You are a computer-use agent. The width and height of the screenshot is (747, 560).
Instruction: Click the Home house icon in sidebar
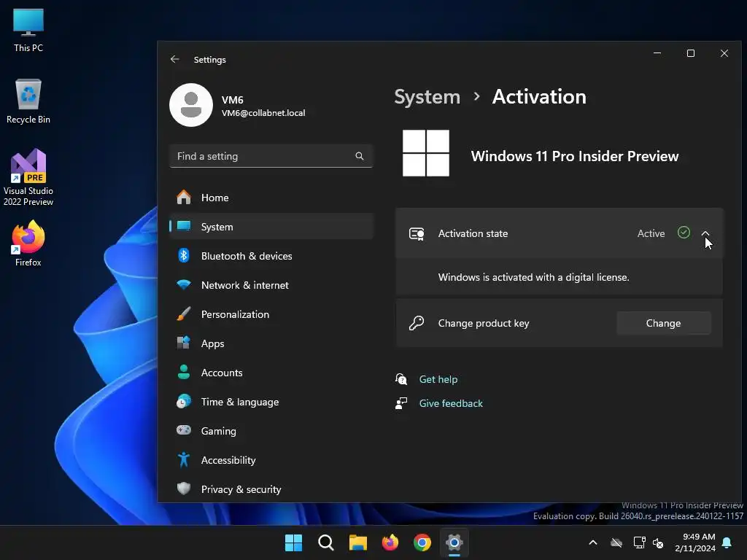click(x=184, y=197)
